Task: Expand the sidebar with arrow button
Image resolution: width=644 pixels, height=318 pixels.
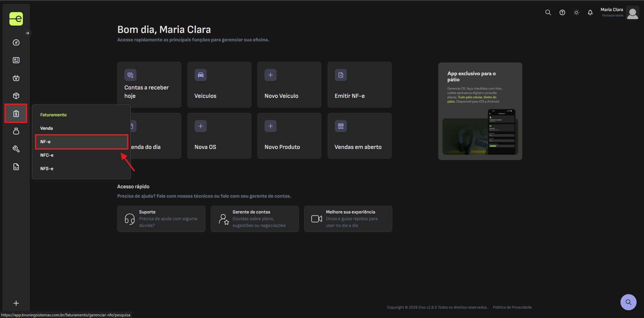Action: point(28,33)
